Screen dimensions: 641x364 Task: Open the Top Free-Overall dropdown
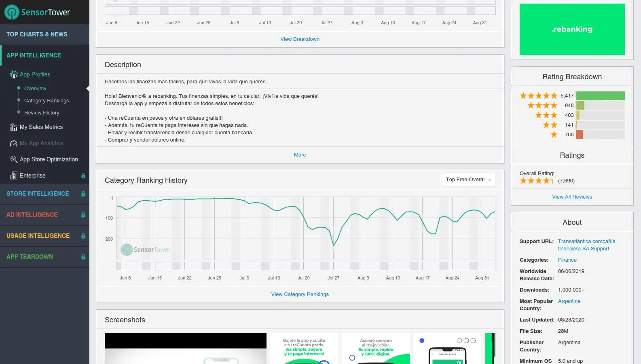tap(468, 180)
